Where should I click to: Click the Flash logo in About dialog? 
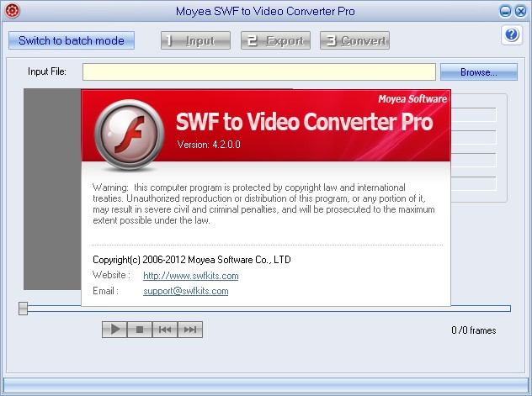pos(129,135)
